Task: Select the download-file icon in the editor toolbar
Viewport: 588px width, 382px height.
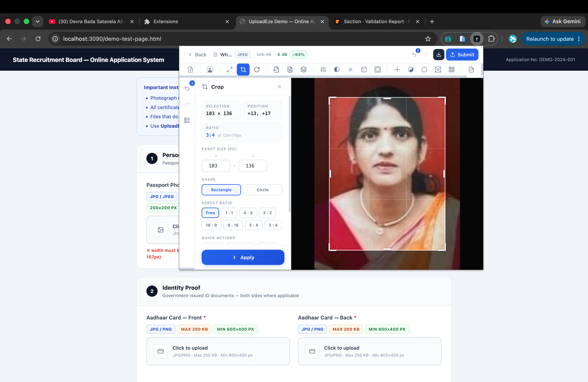Action: (x=190, y=70)
